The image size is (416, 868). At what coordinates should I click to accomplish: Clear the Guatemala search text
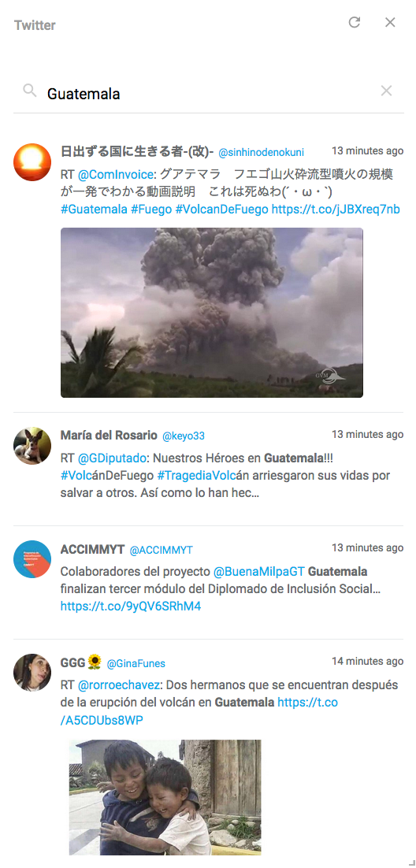tap(386, 91)
